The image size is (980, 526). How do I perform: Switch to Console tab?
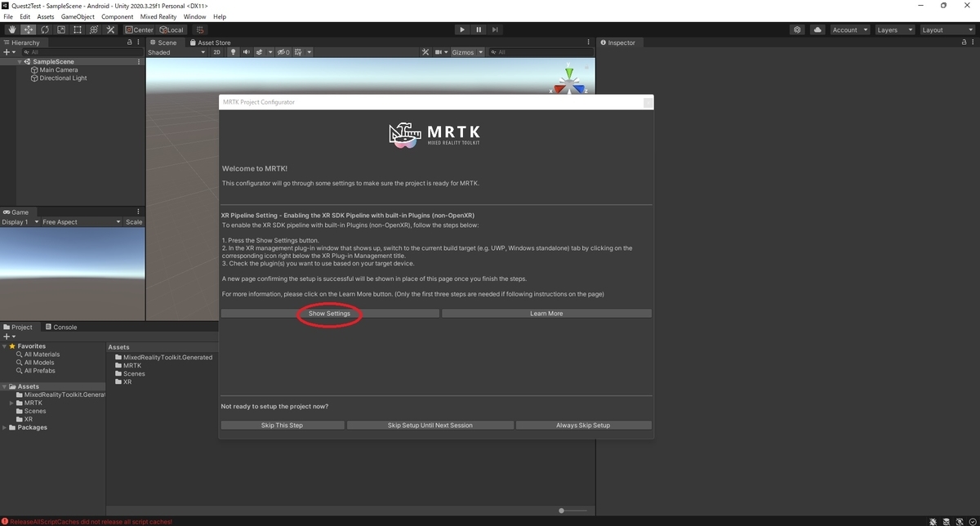pyautogui.click(x=60, y=327)
